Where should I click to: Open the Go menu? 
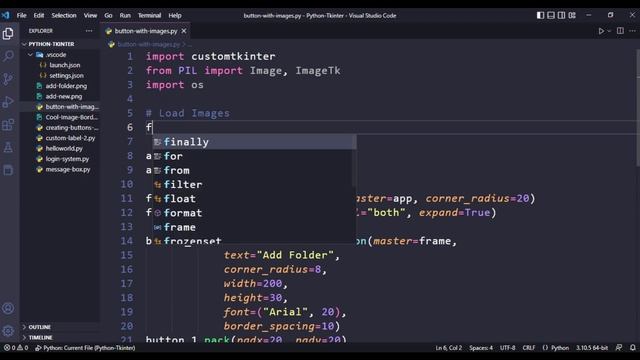click(108, 16)
